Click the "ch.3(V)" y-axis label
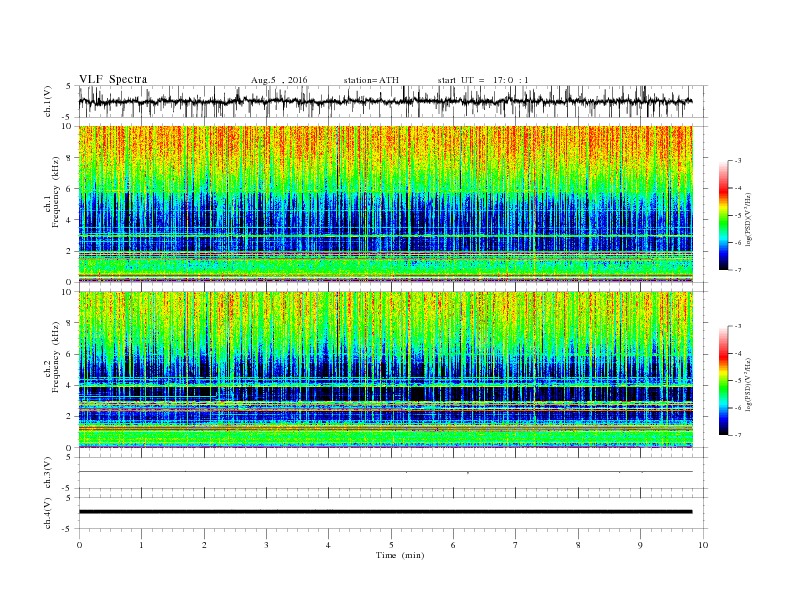 (48, 473)
